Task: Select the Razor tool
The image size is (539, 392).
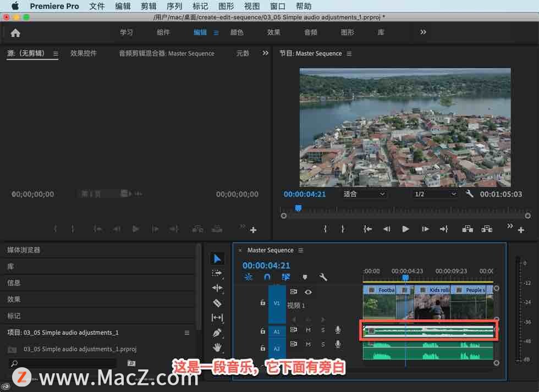Action: 217,303
